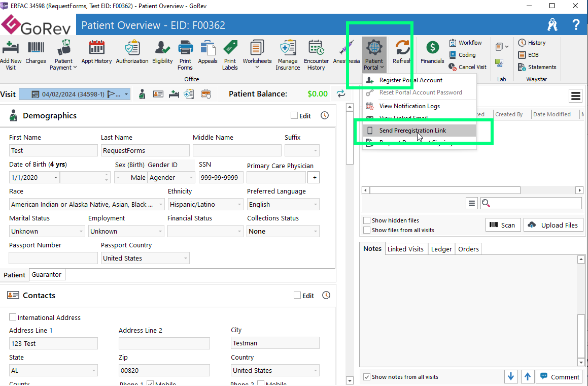
Task: Enable the Demographics Edit checkbox
Action: click(294, 116)
